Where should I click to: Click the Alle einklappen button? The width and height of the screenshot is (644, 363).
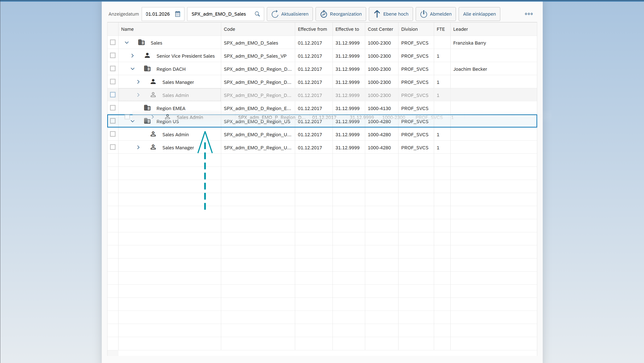click(x=479, y=14)
